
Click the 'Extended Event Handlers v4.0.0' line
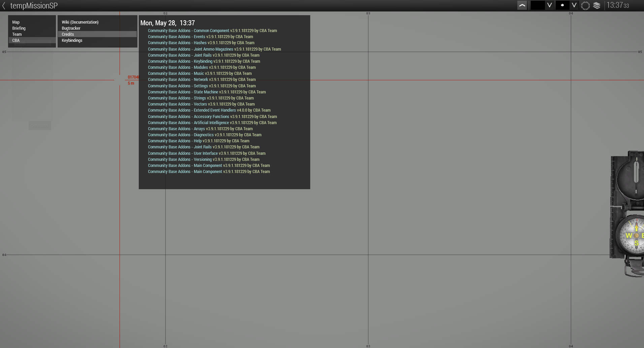click(x=209, y=110)
